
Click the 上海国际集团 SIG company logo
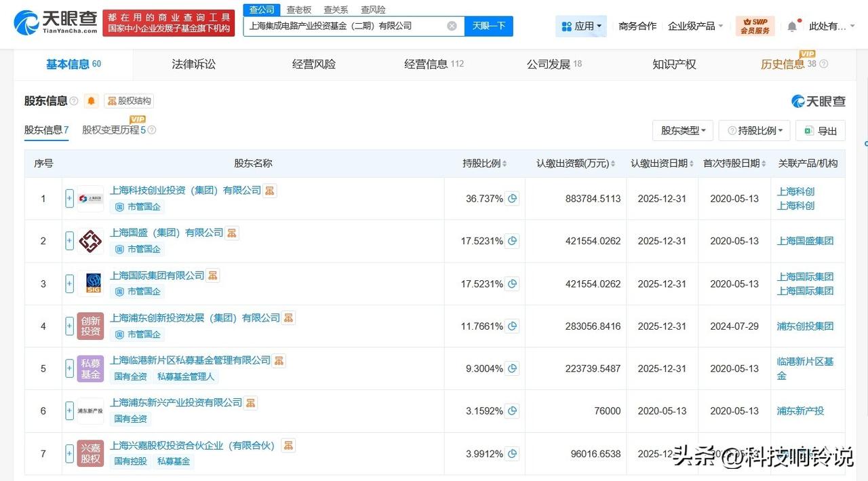click(x=90, y=284)
